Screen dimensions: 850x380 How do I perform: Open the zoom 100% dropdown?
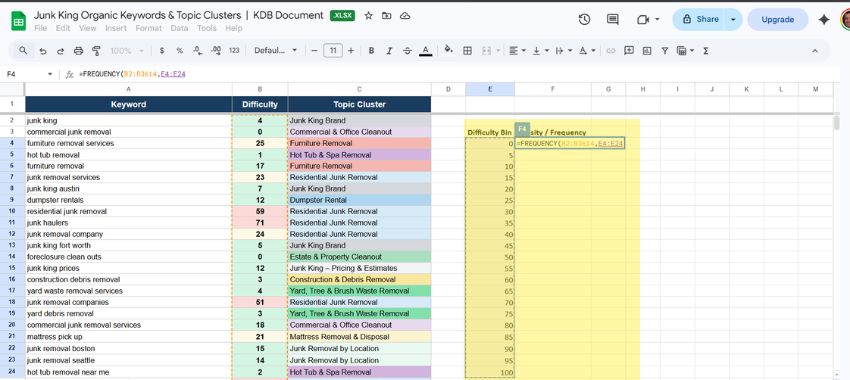[x=127, y=50]
